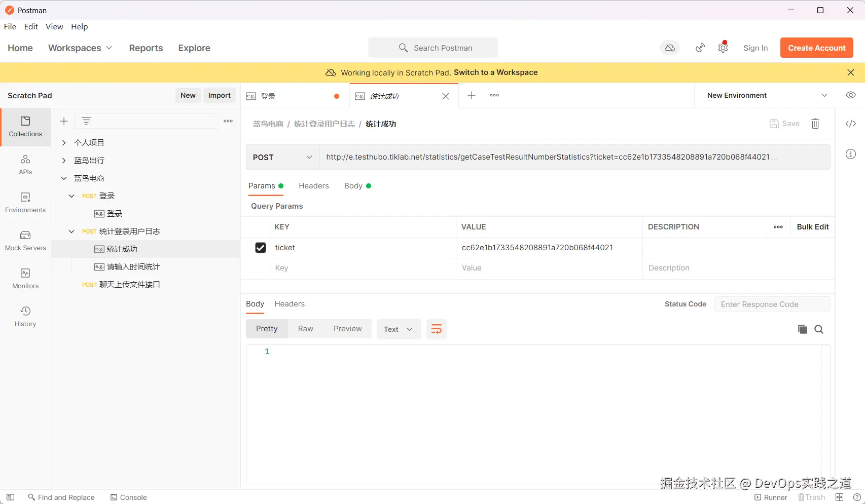865x504 pixels.
Task: Open the Console from the status bar
Action: click(129, 497)
